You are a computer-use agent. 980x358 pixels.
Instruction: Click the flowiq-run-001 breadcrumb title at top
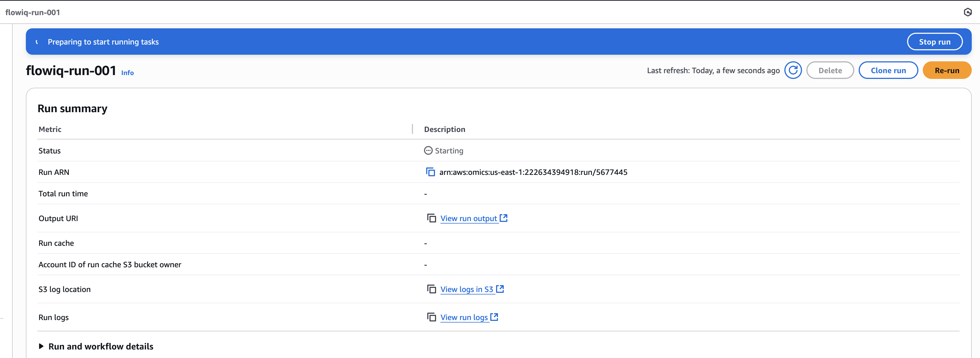click(x=33, y=12)
